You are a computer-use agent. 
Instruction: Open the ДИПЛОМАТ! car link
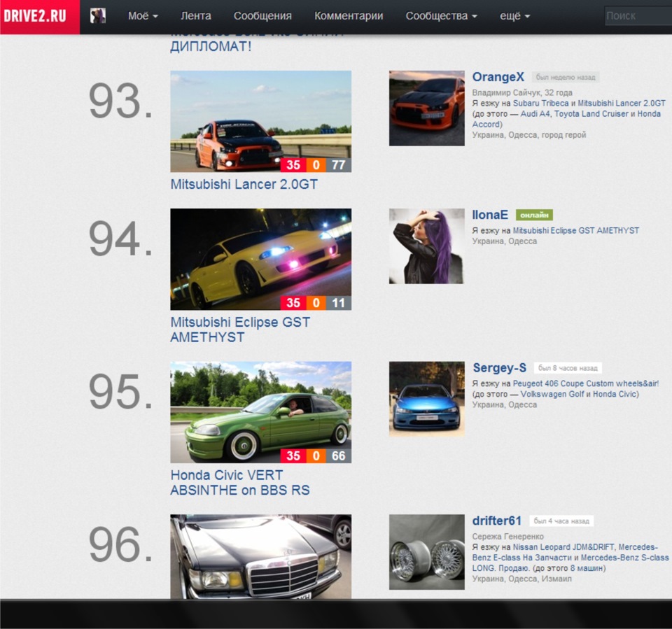(x=211, y=46)
